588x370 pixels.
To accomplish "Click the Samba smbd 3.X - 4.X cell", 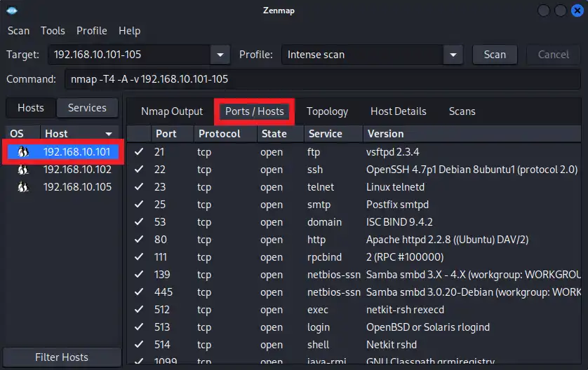I will click(473, 275).
